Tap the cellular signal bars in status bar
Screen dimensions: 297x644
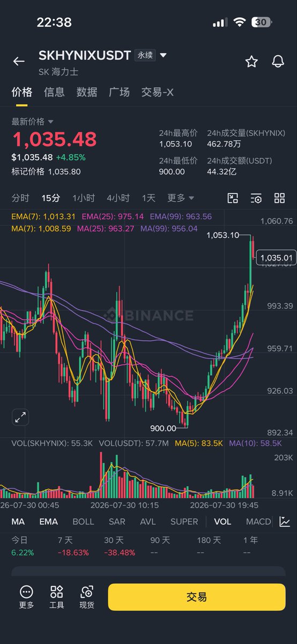tap(220, 23)
